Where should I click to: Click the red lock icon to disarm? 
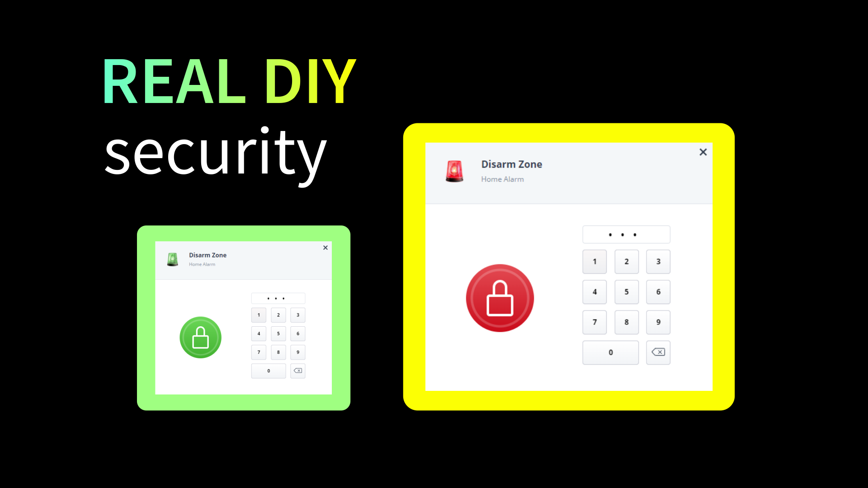[x=500, y=298]
